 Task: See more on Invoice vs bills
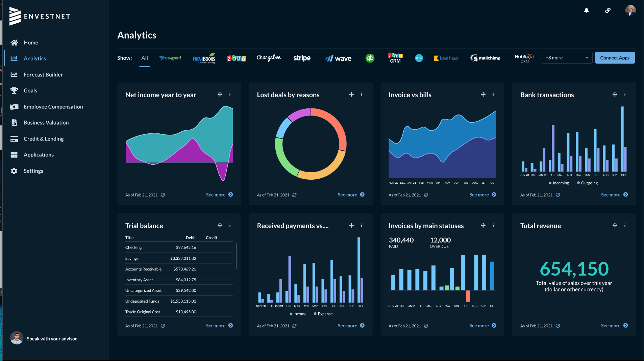coord(483,195)
